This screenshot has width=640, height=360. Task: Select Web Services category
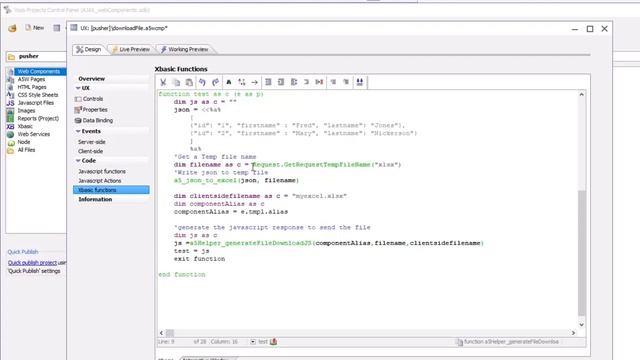[x=33, y=134]
